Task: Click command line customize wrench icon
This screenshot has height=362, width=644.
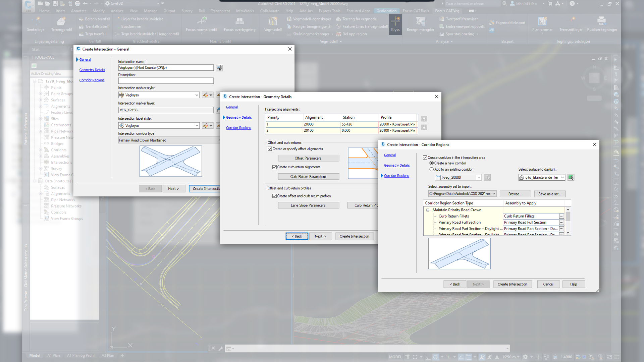Action: pos(221,349)
